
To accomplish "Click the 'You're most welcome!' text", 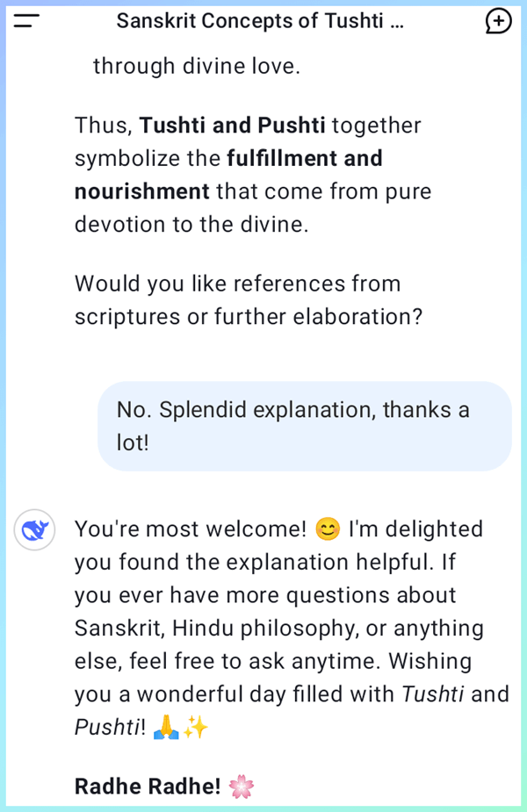I will click(x=190, y=529).
